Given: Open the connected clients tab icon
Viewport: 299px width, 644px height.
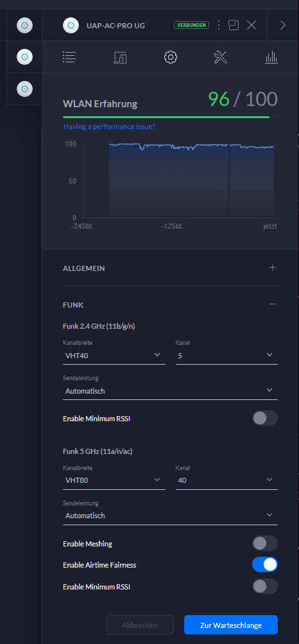Looking at the screenshot, I should [120, 58].
